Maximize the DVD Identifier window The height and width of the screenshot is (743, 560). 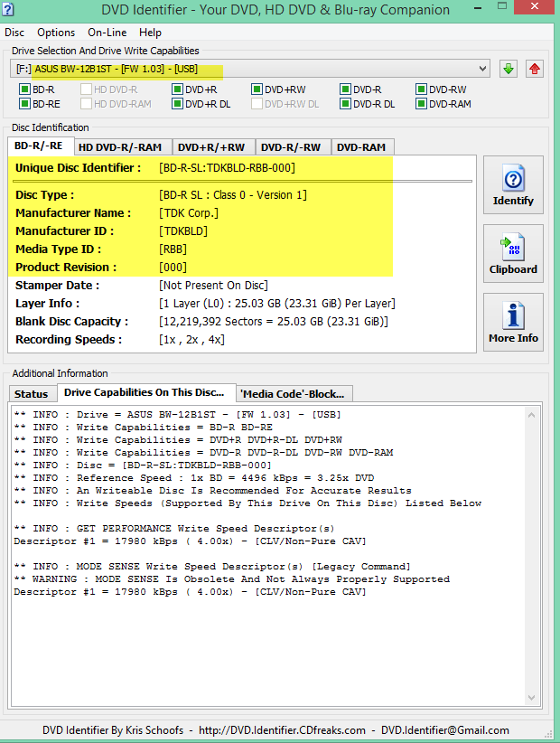[502, 6]
